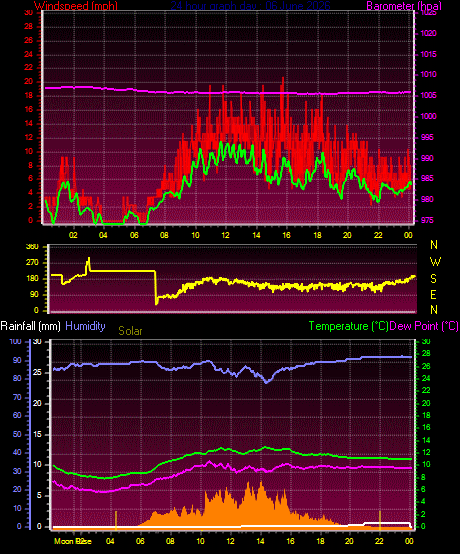Click green temperature axis value 16

tap(426, 427)
